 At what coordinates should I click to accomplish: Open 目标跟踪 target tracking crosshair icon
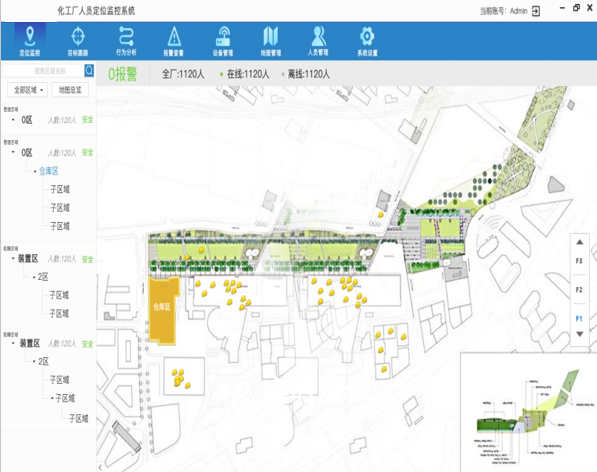pos(78,41)
